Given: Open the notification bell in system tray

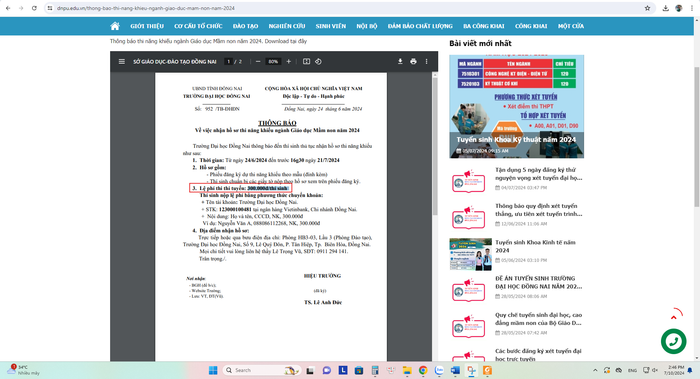Looking at the screenshot, I should [x=690, y=370].
